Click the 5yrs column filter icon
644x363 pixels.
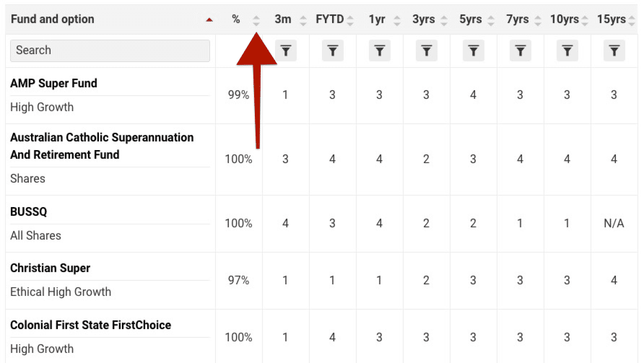point(473,51)
